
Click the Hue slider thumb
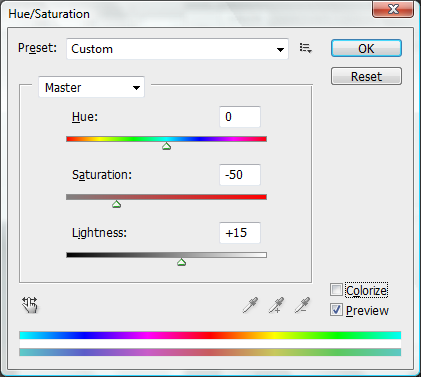(166, 146)
